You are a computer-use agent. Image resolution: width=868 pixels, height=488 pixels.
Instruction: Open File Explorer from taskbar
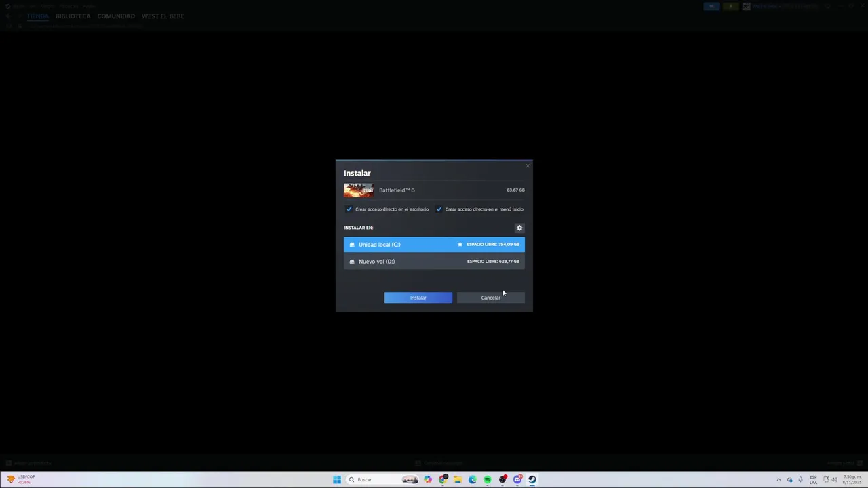coord(458,479)
